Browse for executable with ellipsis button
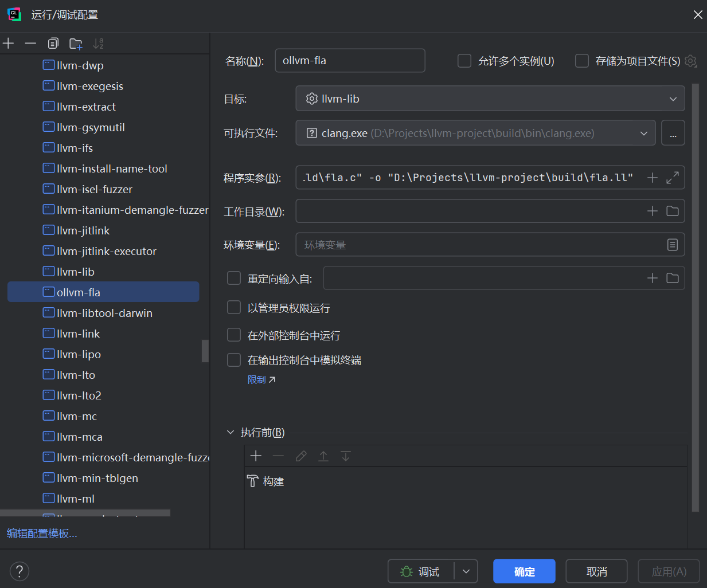Screen dimensions: 707x588 (673, 133)
